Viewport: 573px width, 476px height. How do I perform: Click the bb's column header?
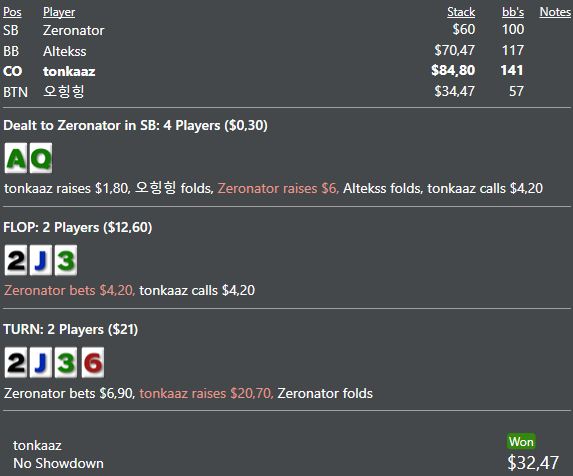[513, 12]
